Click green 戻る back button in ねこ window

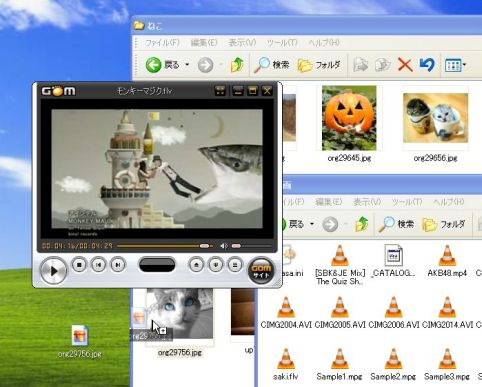[163, 65]
